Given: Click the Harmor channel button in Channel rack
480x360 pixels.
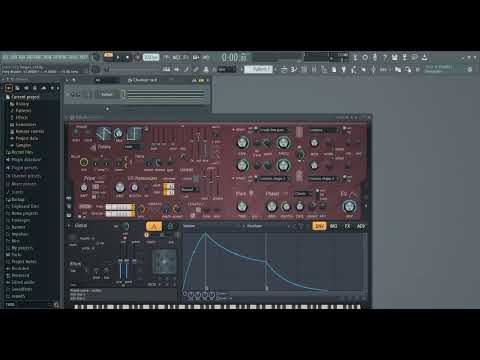Looking at the screenshot, I should (107, 95).
